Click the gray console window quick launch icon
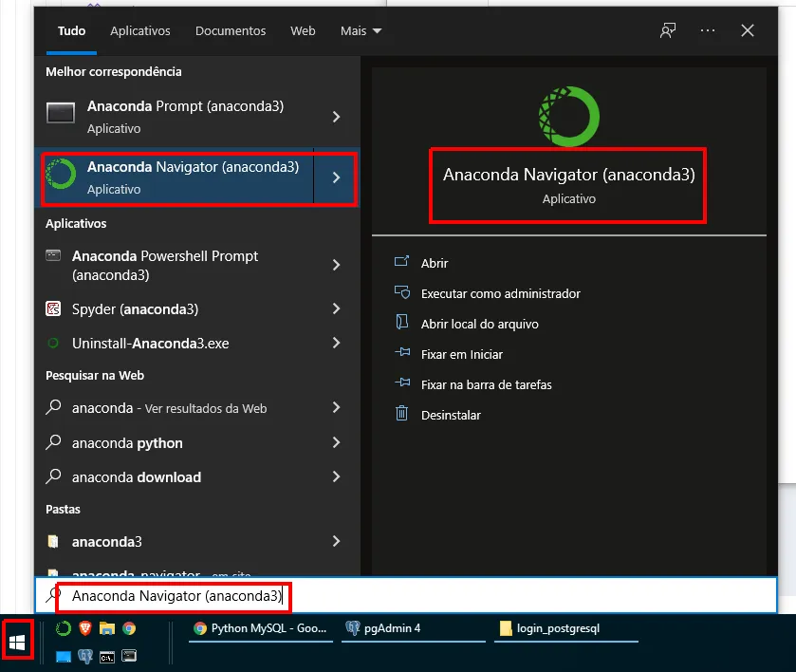Viewport: 796px width, 672px height. 129,656
